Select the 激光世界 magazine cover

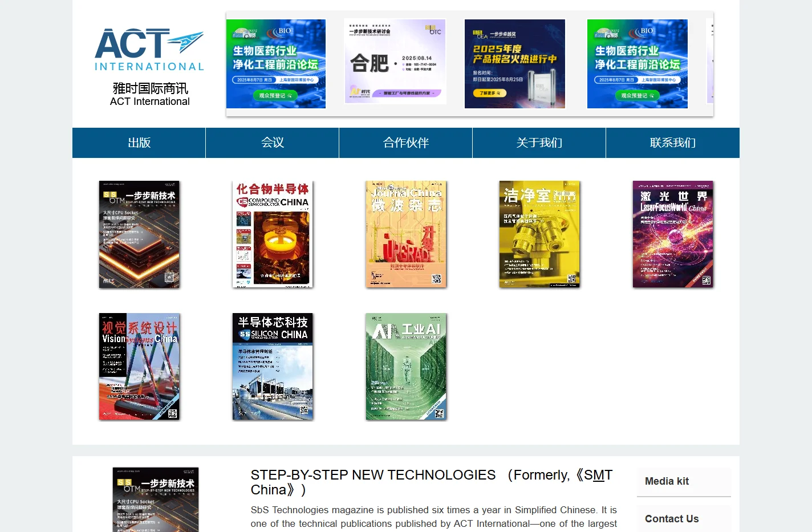673,234
